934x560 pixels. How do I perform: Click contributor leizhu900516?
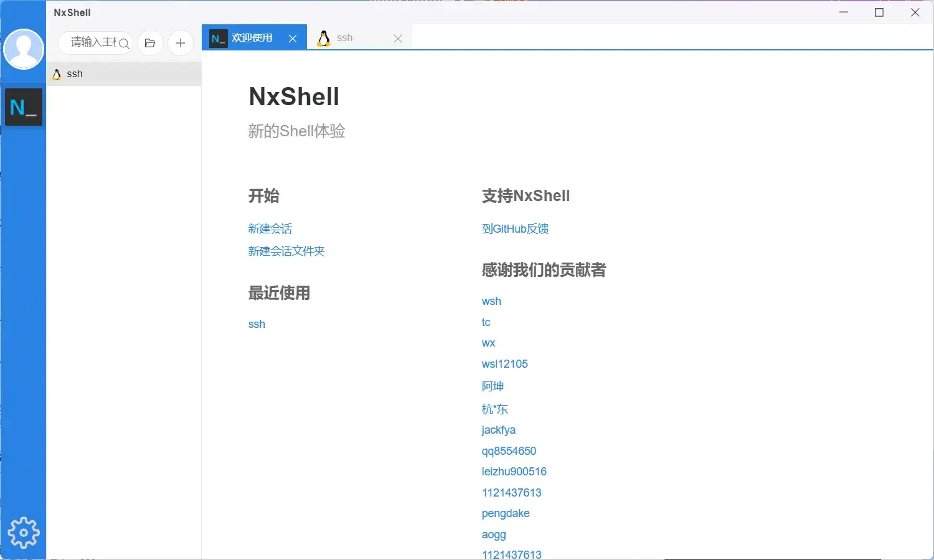(x=514, y=472)
